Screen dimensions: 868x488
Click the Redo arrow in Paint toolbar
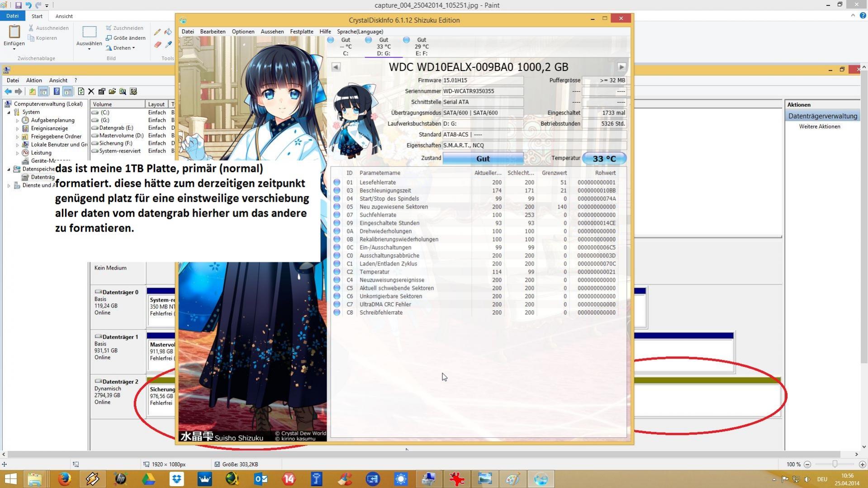tap(38, 5)
